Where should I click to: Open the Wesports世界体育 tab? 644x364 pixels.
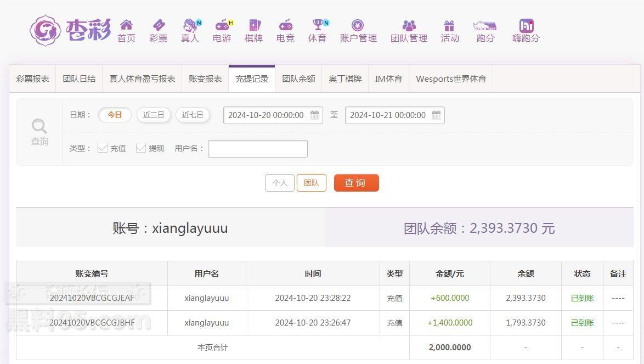pos(451,79)
